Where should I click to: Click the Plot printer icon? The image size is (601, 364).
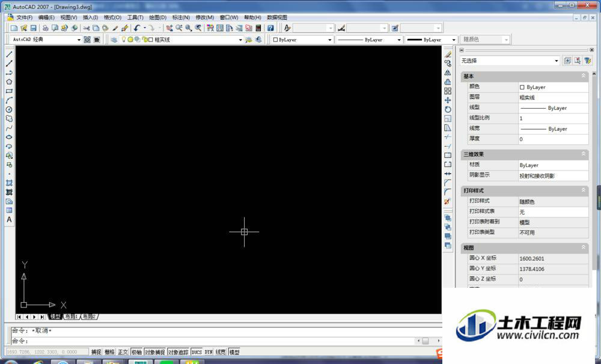[45, 28]
